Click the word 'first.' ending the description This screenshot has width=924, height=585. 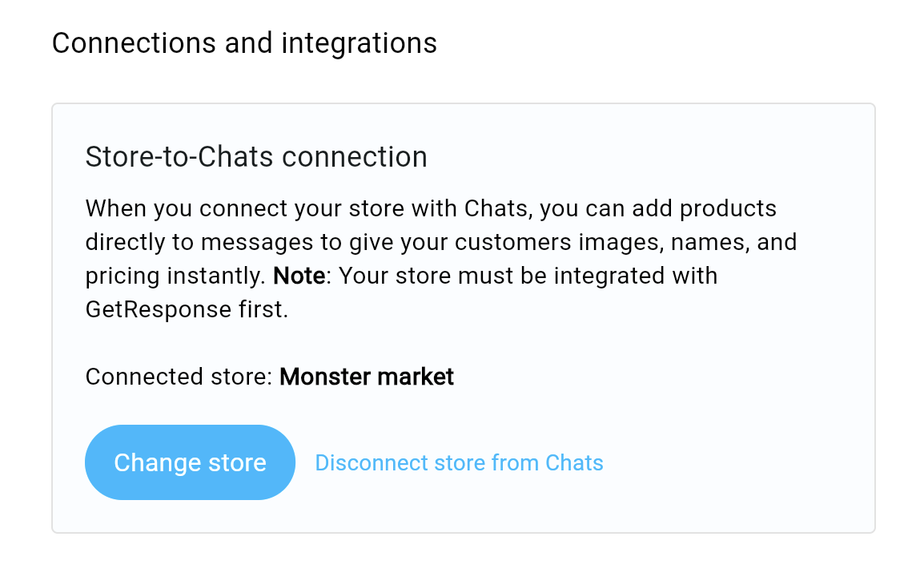263,309
